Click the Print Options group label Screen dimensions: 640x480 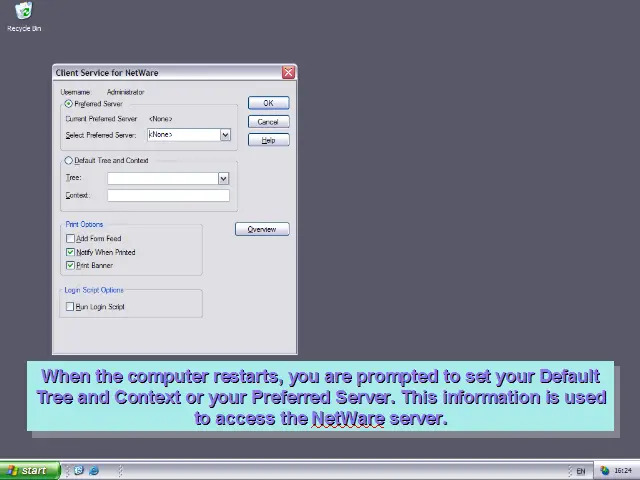[84, 224]
